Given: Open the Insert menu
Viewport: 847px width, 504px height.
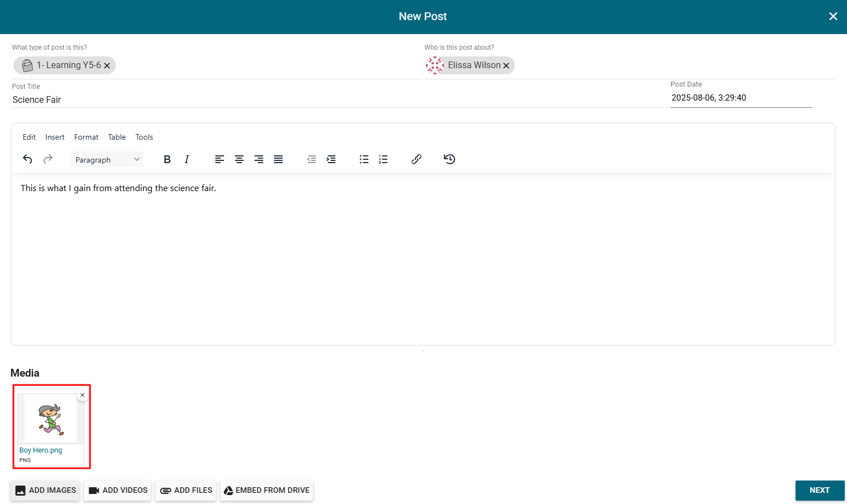Looking at the screenshot, I should pos(55,137).
